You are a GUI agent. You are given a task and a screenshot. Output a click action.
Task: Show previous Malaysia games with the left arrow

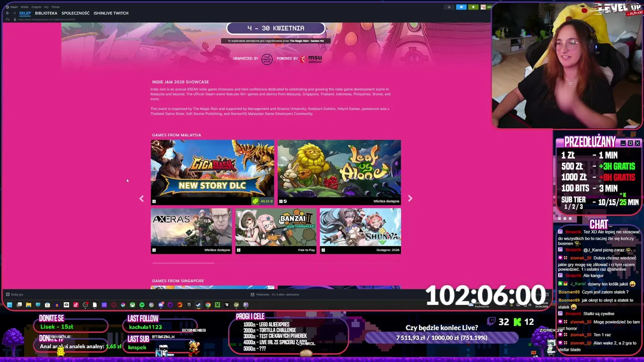pos(141,199)
